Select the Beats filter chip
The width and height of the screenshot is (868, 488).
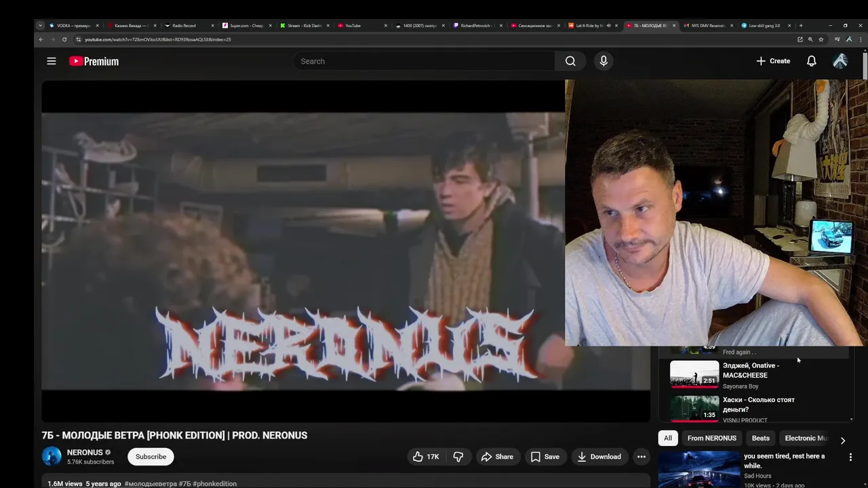point(761,438)
